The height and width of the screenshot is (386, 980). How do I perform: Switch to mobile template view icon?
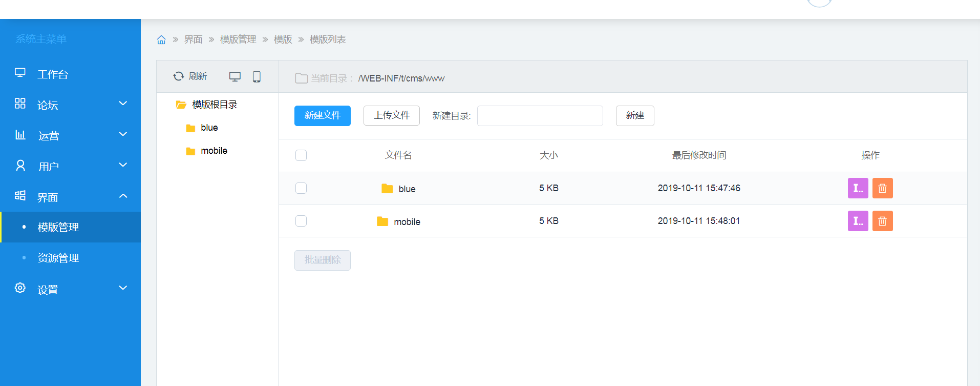257,76
